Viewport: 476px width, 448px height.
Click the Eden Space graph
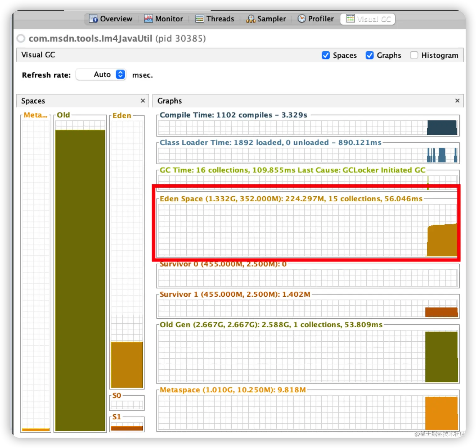pyautogui.click(x=308, y=230)
